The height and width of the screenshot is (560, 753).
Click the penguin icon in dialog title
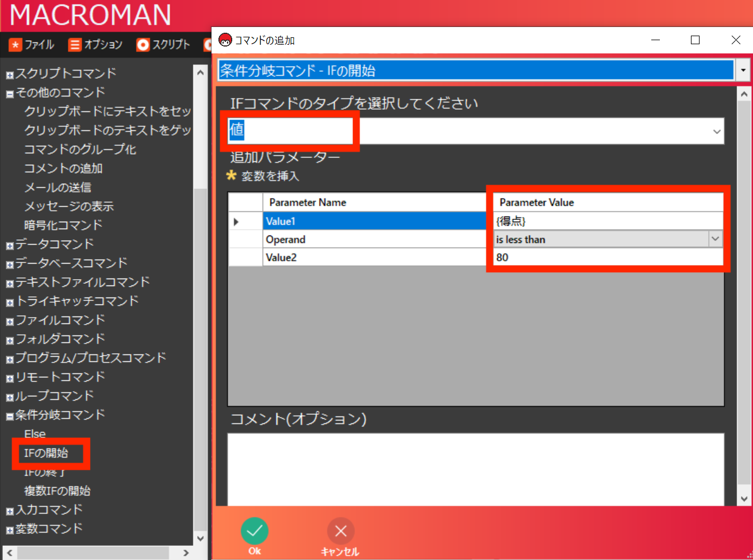(226, 40)
